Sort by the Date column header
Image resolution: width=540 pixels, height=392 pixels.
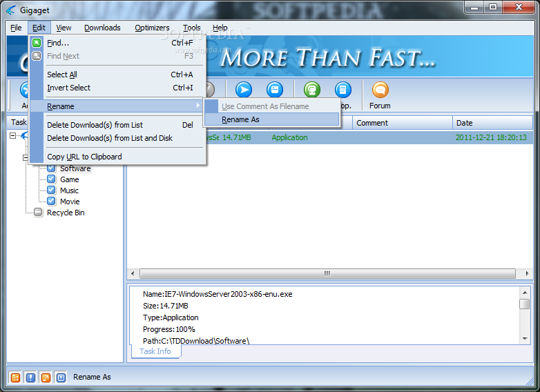492,123
